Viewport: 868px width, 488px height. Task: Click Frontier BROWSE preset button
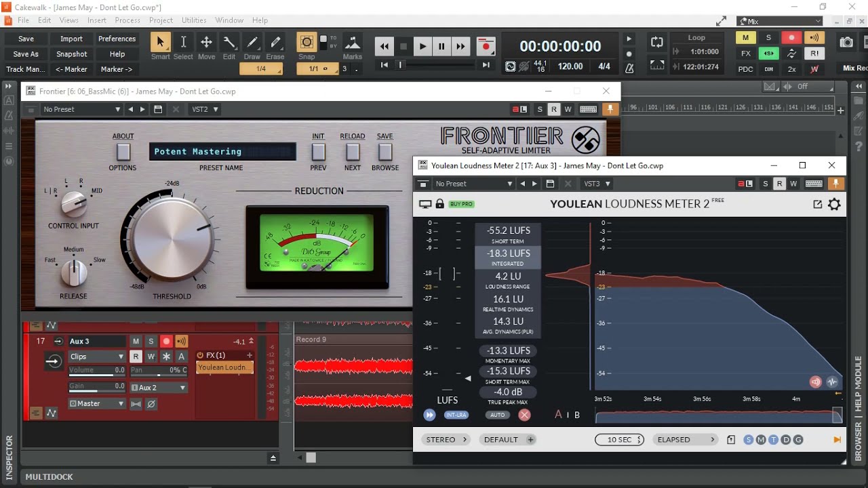pos(385,150)
